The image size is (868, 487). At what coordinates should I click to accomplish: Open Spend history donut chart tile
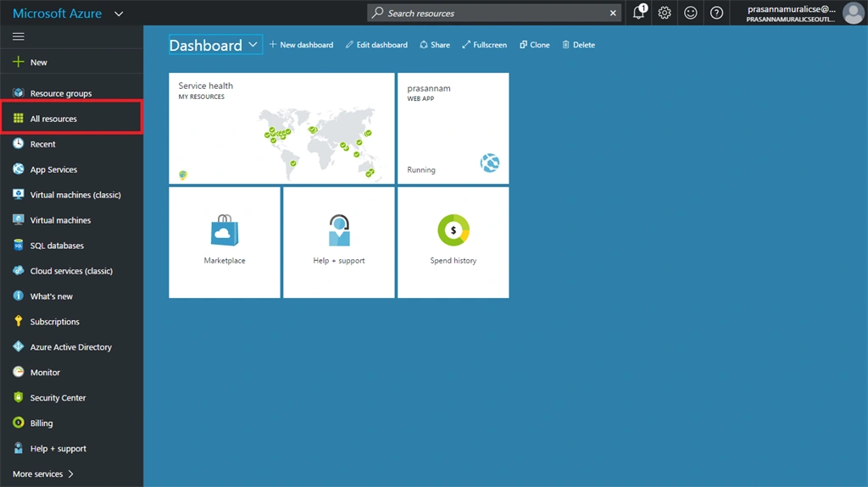tap(453, 242)
